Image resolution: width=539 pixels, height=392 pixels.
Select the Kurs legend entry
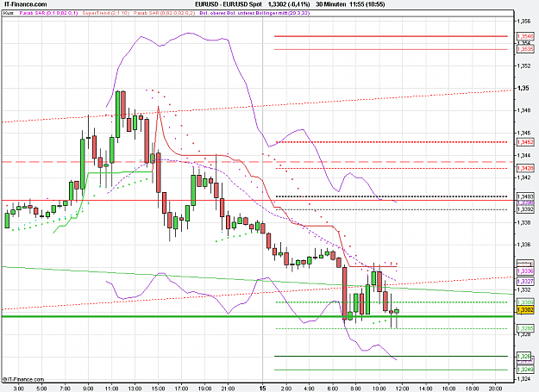point(9,13)
